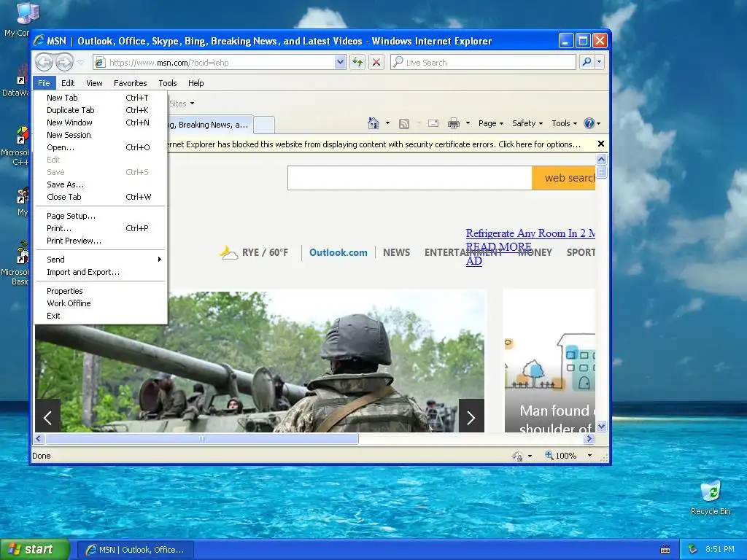Click the search magnifier button
747x560 pixels.
pos(587,62)
